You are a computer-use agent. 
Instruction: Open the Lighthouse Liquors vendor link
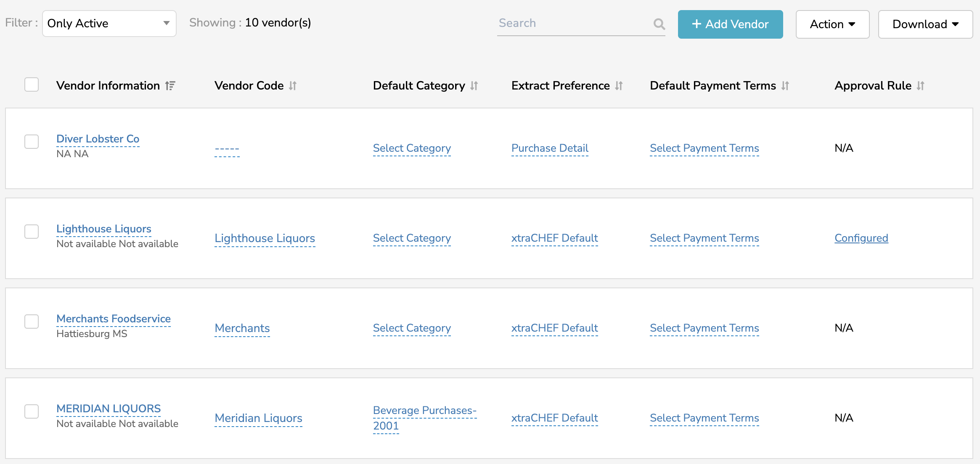(104, 229)
